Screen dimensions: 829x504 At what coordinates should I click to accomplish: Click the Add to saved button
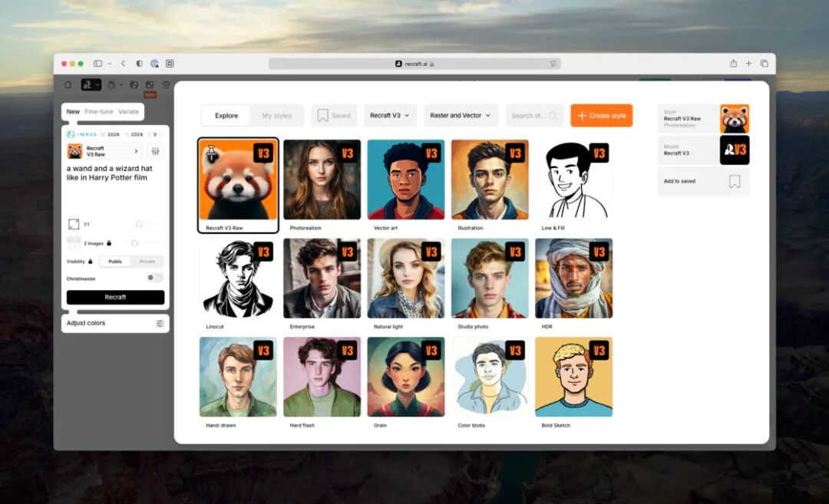(703, 181)
